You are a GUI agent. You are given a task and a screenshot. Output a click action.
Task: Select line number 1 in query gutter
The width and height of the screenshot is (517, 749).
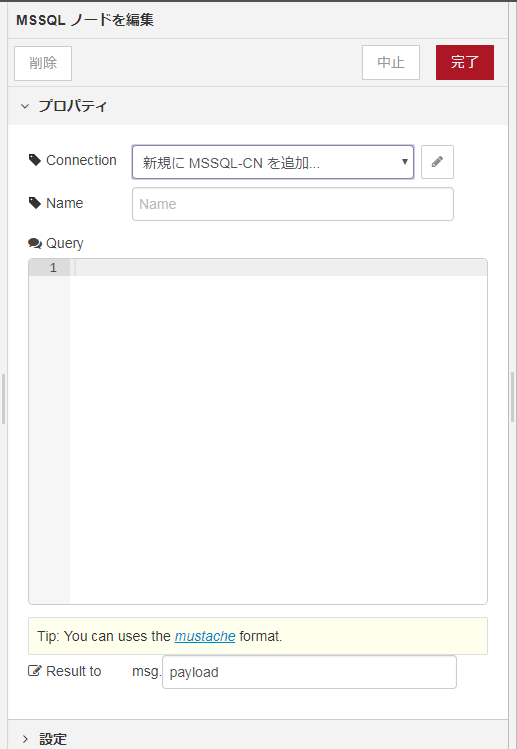coord(53,268)
